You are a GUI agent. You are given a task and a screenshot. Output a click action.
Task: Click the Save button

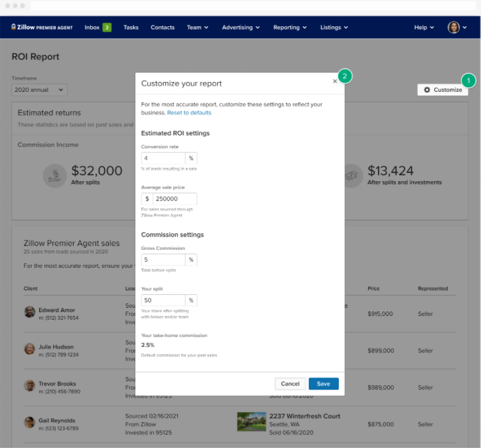click(x=323, y=384)
